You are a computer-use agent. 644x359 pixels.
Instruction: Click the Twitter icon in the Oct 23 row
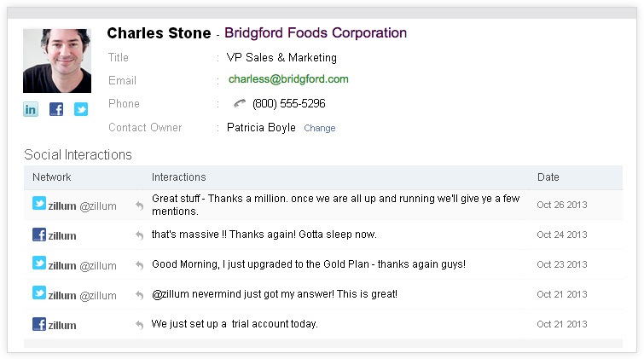tap(39, 264)
